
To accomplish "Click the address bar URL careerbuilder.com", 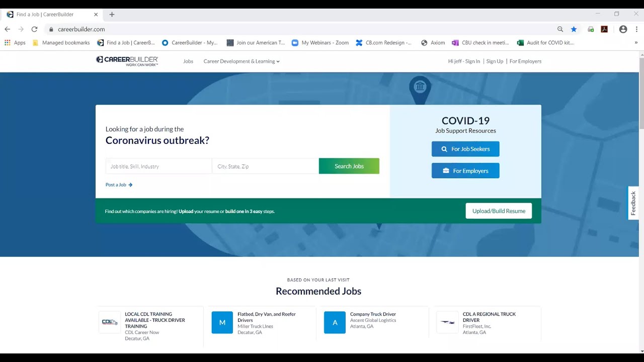I will [x=81, y=29].
